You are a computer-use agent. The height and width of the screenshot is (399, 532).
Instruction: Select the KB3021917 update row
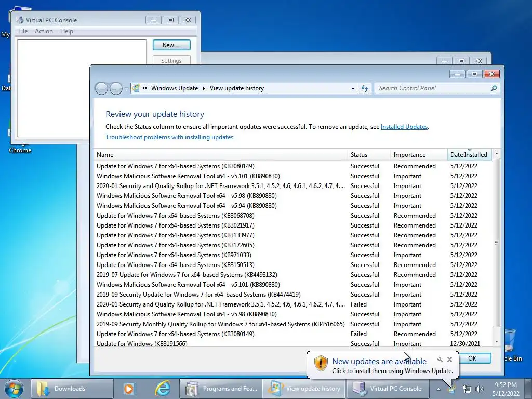tap(293, 225)
